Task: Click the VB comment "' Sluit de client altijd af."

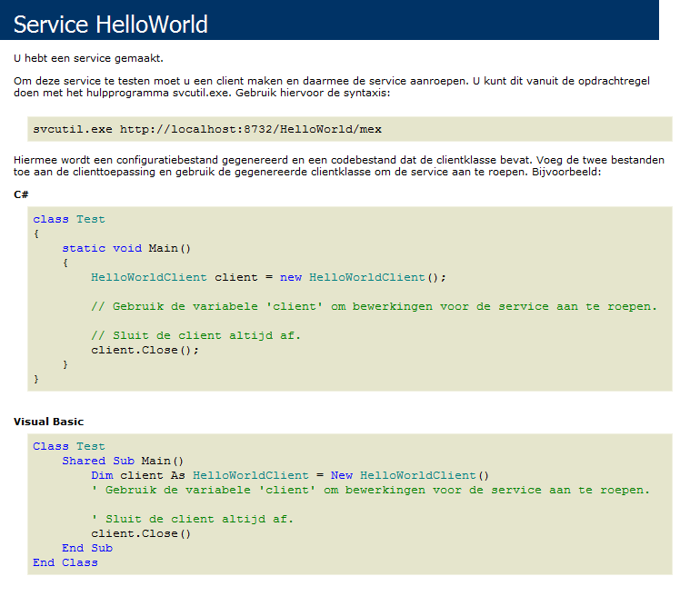Action: [192, 519]
